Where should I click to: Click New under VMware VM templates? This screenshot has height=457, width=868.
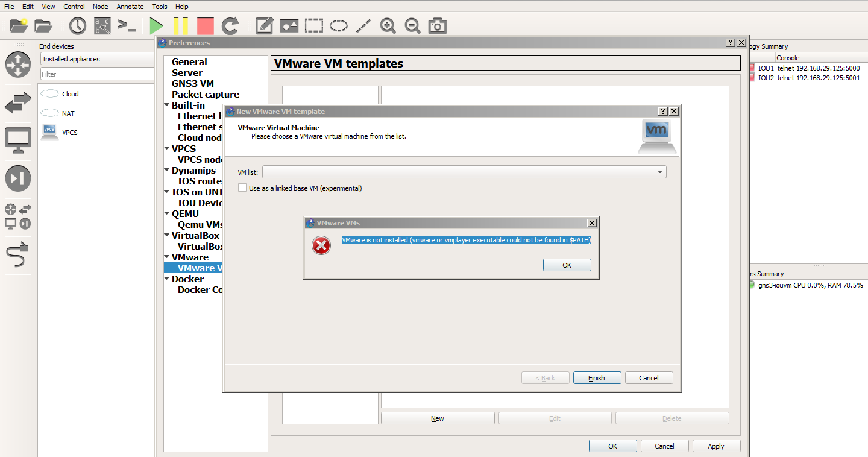click(438, 418)
